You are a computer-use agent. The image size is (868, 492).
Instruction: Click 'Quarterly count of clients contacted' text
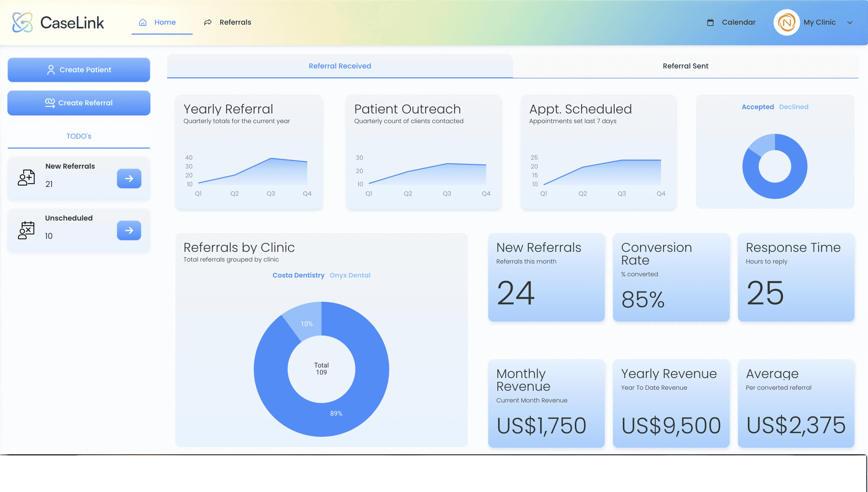click(409, 121)
